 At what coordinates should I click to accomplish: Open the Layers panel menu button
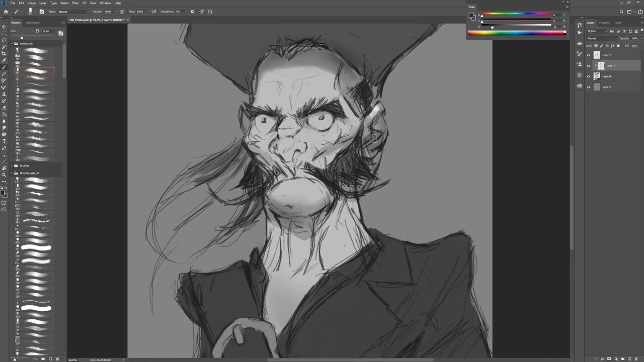point(642,23)
